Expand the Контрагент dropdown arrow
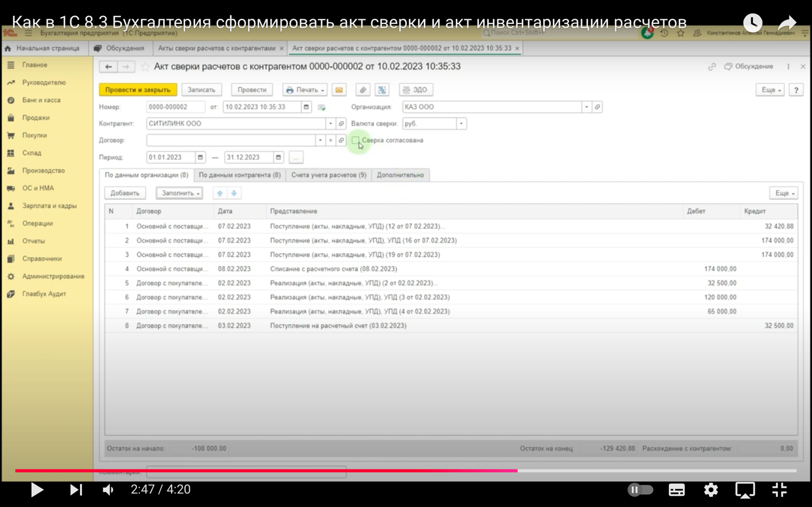This screenshot has width=812, height=507. click(330, 123)
